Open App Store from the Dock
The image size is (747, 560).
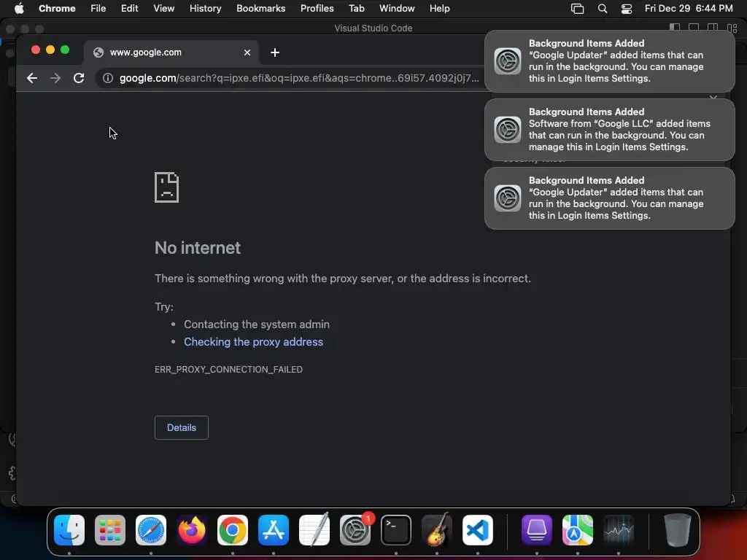[x=274, y=530]
